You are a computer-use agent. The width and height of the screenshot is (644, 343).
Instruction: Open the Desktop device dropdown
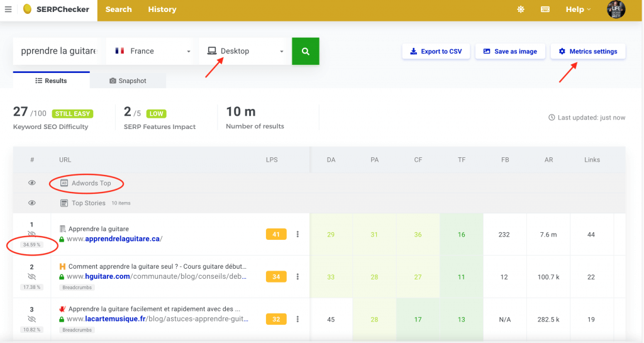[x=245, y=51]
